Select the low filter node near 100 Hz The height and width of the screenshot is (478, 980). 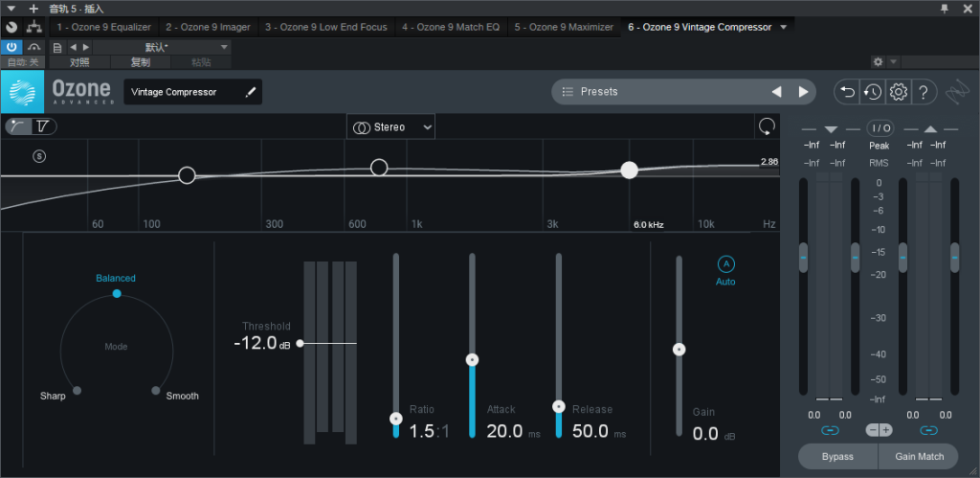point(187,175)
